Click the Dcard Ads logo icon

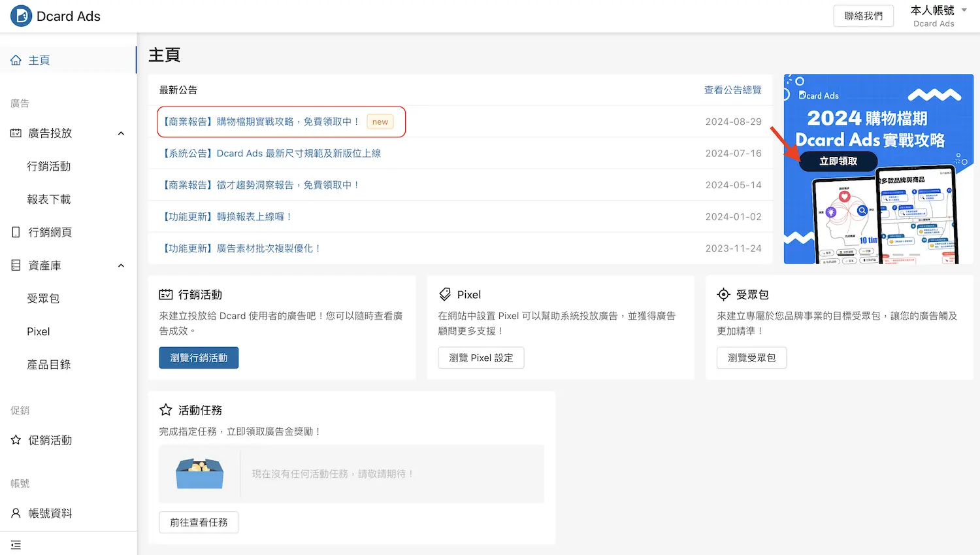pos(21,16)
